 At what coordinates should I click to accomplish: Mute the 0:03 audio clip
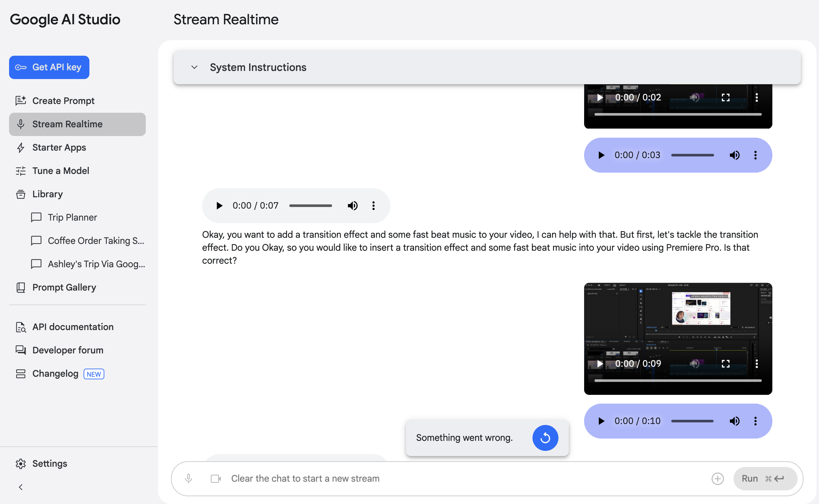(x=734, y=155)
